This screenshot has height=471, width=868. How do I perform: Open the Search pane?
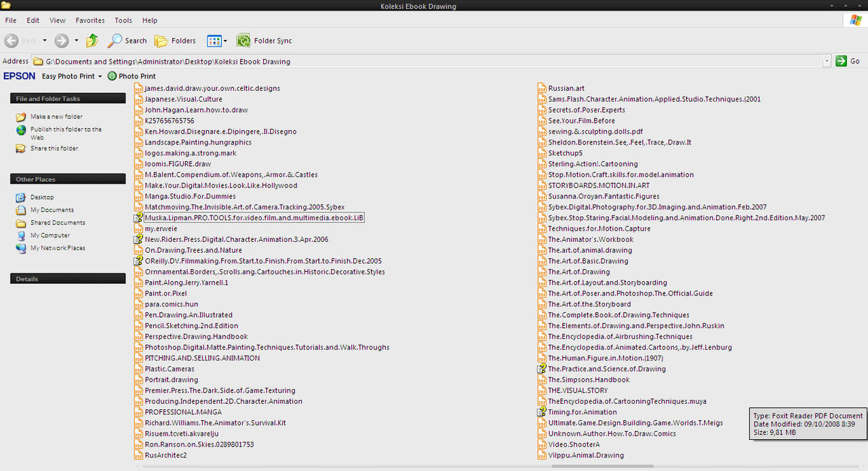[x=127, y=41]
